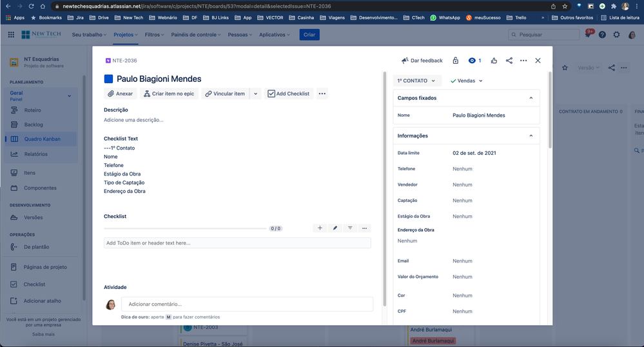
Task: Click the checklist progress bar
Action: tap(185, 228)
